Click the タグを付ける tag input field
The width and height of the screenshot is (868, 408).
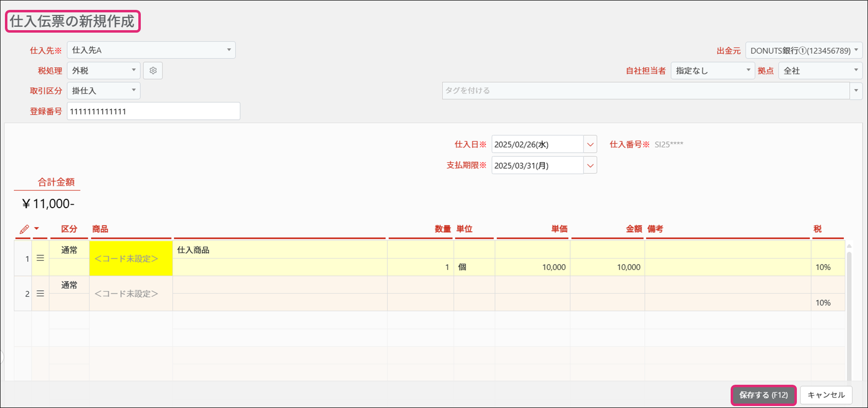(x=645, y=91)
